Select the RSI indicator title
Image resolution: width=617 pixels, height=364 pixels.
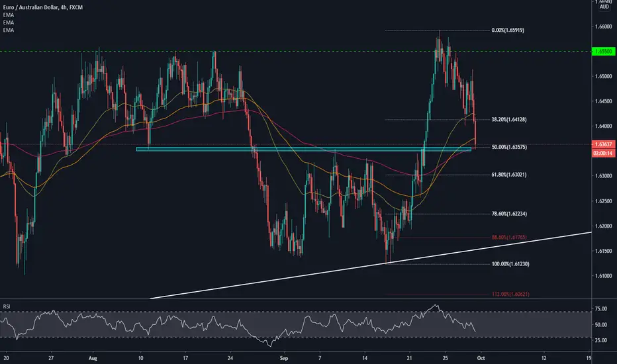[7, 306]
